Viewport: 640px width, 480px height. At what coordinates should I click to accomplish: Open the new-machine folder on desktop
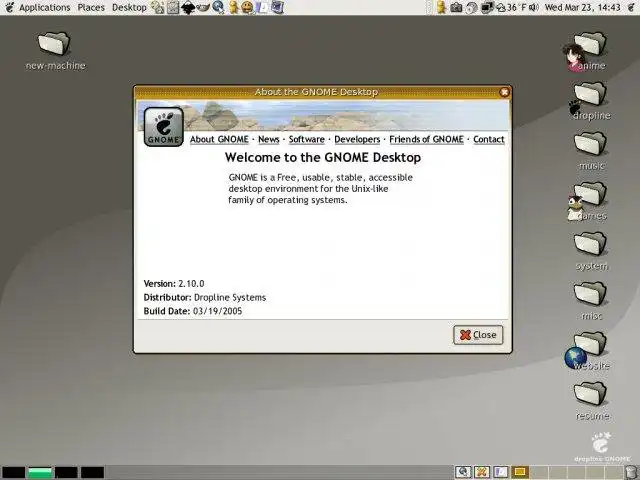tap(55, 51)
